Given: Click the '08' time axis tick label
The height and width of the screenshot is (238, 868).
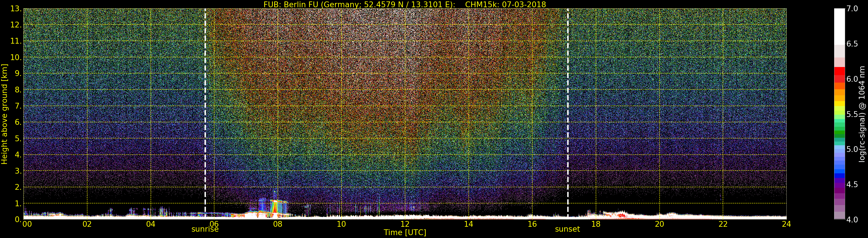Looking at the screenshot, I should [x=278, y=224].
